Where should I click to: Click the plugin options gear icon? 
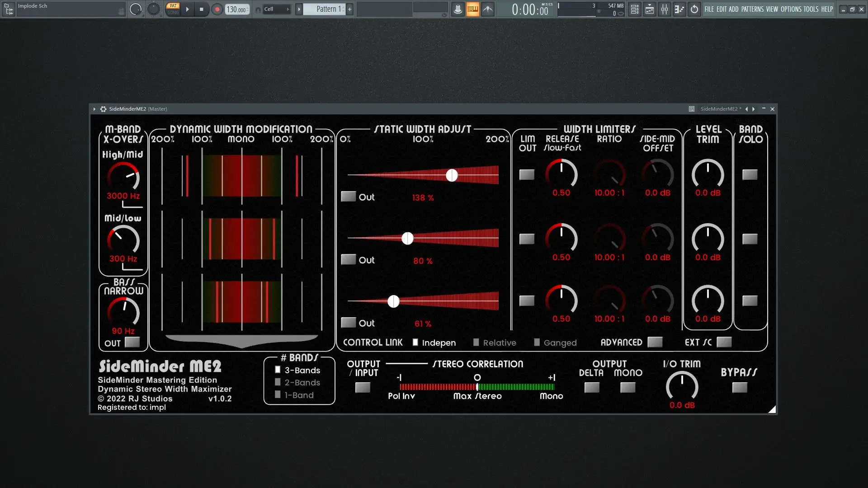pyautogui.click(x=103, y=109)
